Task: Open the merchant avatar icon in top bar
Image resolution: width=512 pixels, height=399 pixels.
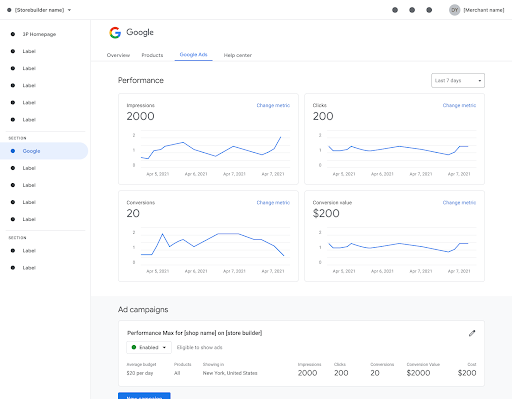Action: [x=455, y=10]
